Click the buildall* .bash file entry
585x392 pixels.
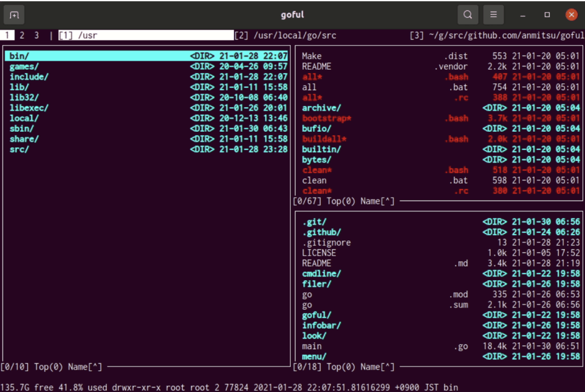(440, 139)
